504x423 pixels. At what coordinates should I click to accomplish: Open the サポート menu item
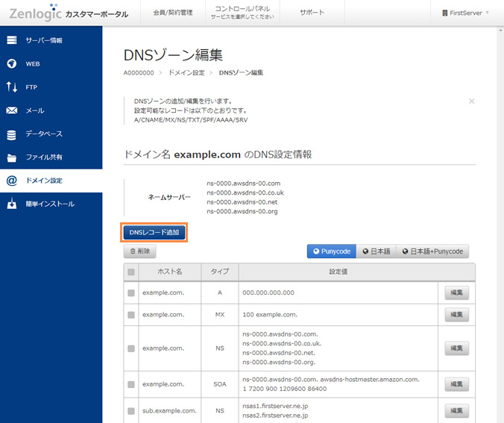[x=312, y=13]
